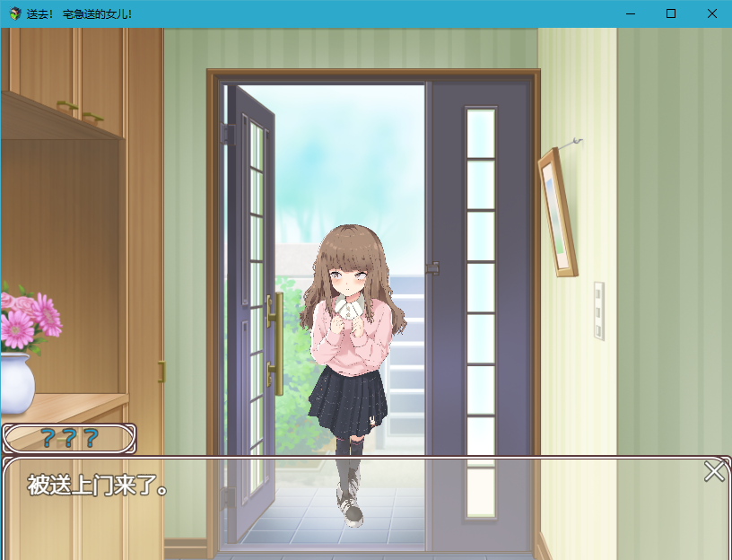Click the open left door panel
The width and height of the screenshot is (732, 560).
coord(247,313)
